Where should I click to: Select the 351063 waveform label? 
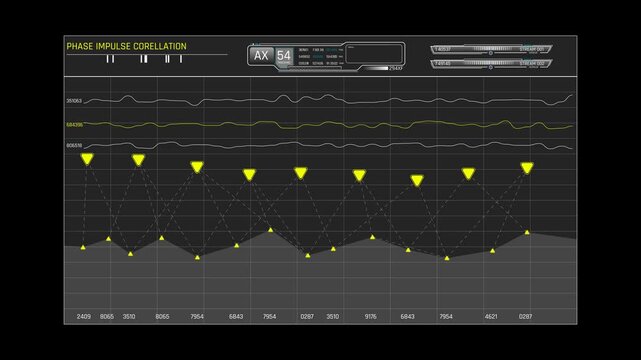point(74,101)
